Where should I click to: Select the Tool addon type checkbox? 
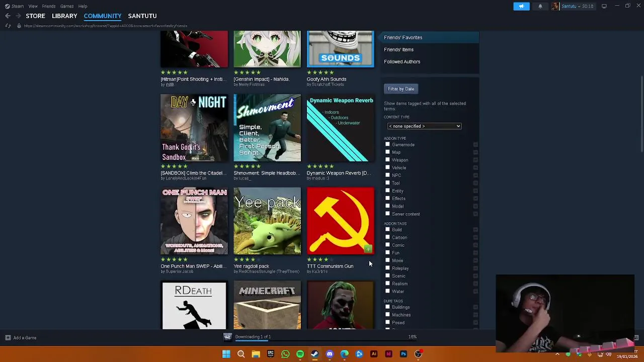pos(387,183)
